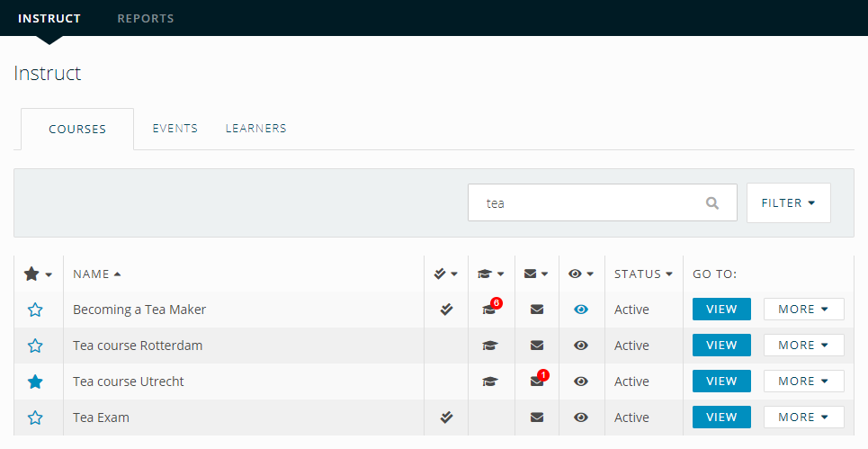Switch to the EVENTS tab

(x=174, y=129)
